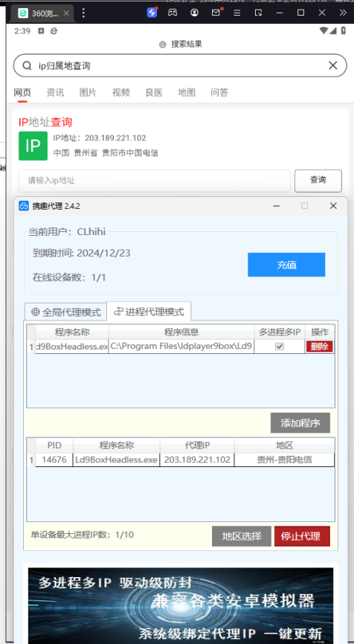Click the blue lightning accelerator icon
Image resolution: width=354 pixels, height=644 pixels.
pos(152,13)
